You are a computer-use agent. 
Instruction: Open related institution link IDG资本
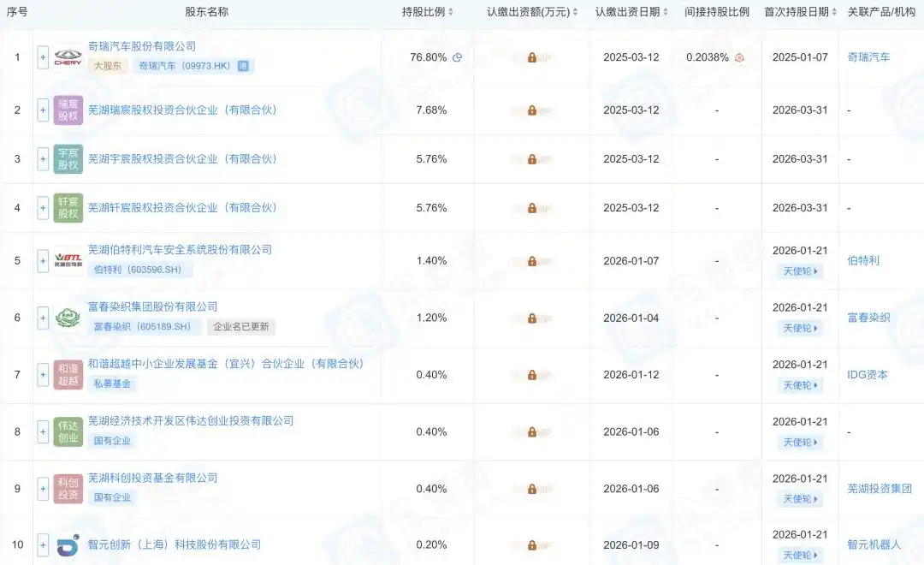[868, 375]
